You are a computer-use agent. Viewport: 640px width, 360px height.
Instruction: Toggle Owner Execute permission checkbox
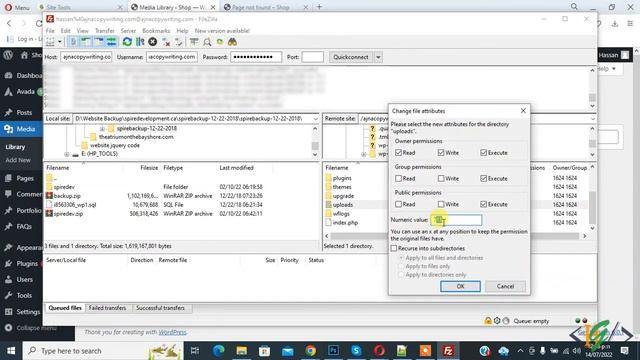[x=484, y=153]
